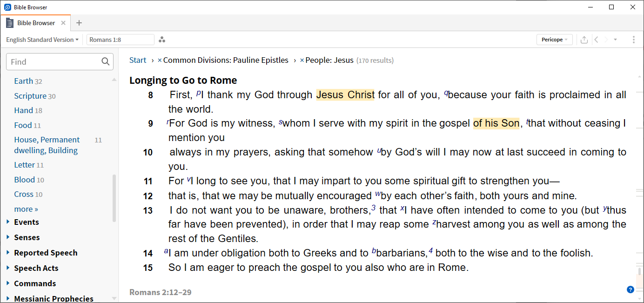Open the navigation history dropdown arrow
Viewport: 644px width, 303px height.
point(615,40)
